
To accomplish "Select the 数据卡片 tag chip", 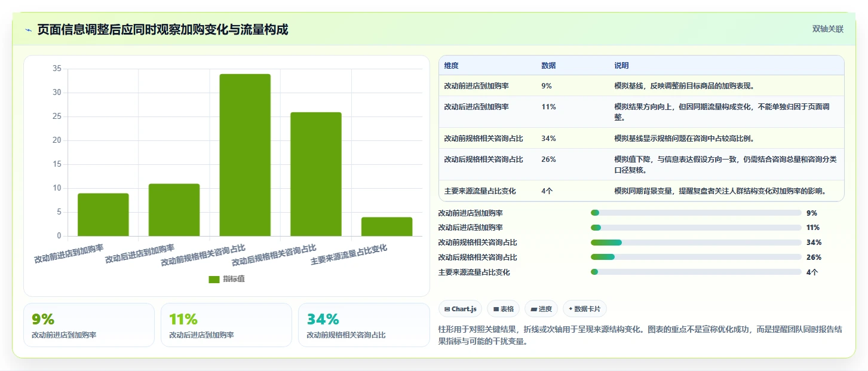I will tap(585, 309).
